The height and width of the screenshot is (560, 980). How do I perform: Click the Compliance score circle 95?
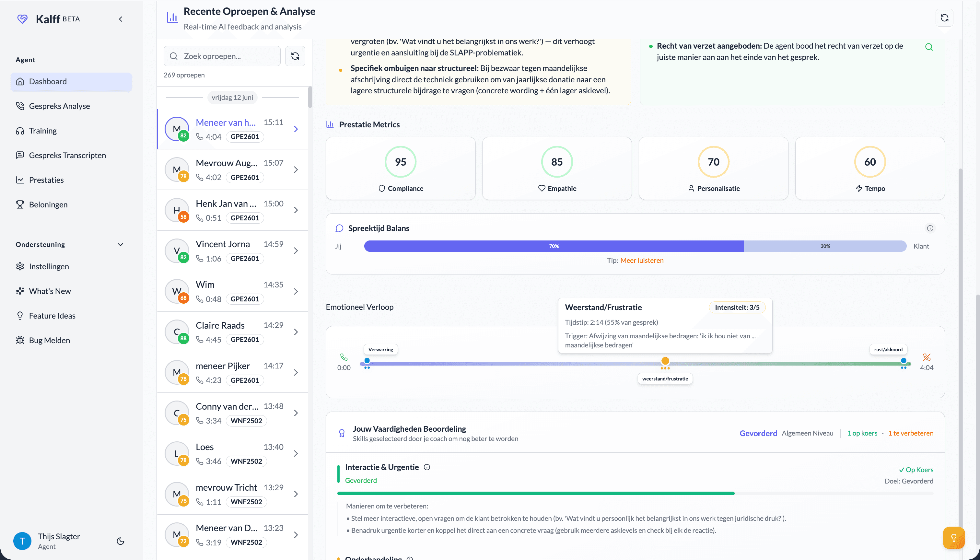coord(400,162)
